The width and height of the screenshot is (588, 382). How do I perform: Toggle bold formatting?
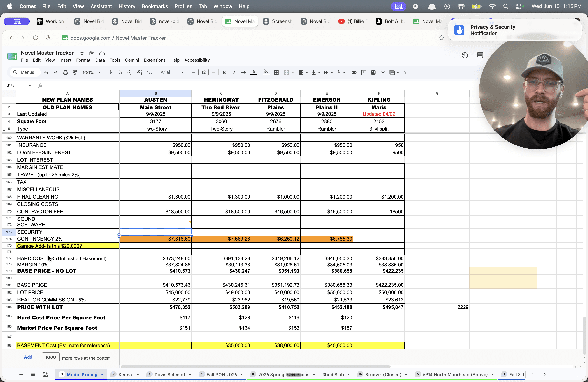point(224,72)
